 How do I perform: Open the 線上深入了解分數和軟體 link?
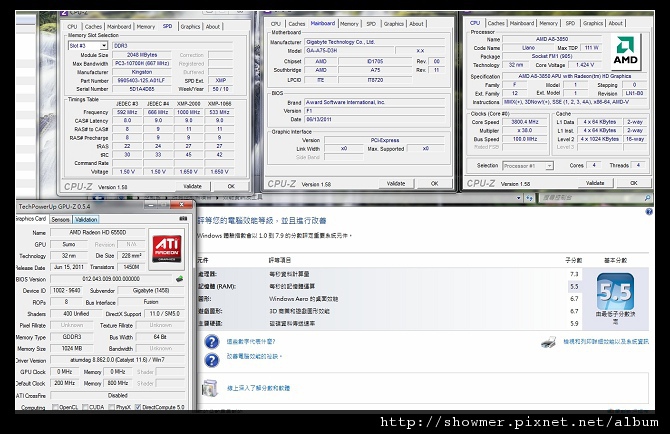[x=259, y=388]
